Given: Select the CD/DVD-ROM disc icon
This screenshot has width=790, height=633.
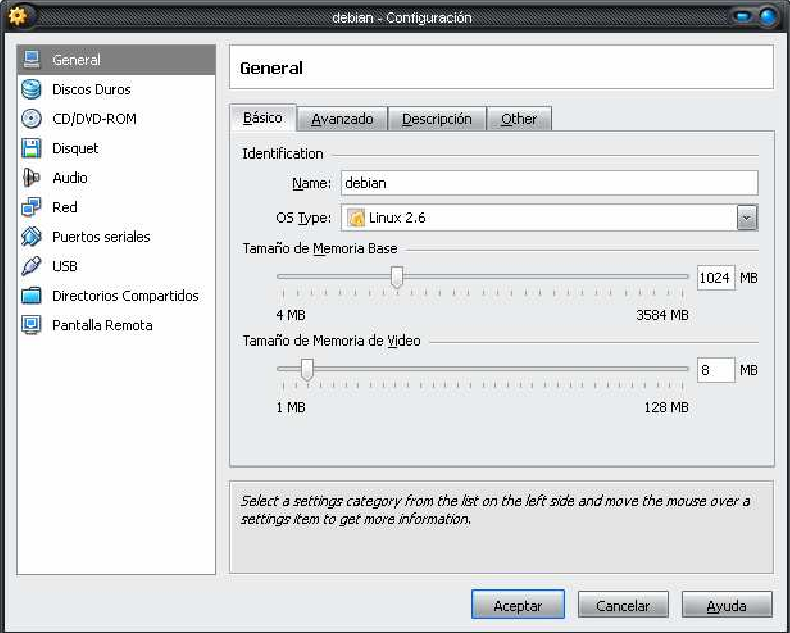Looking at the screenshot, I should tap(32, 119).
